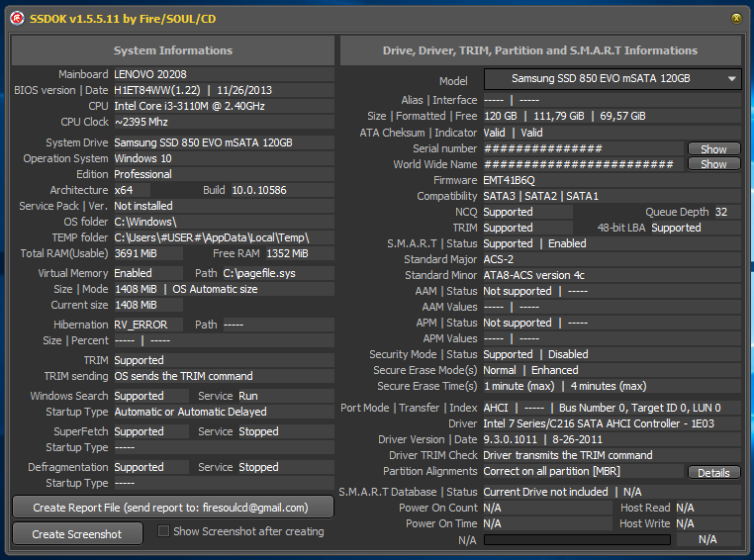The width and height of the screenshot is (754, 560).
Task: Click Security Mode status Disabled
Action: (568, 354)
